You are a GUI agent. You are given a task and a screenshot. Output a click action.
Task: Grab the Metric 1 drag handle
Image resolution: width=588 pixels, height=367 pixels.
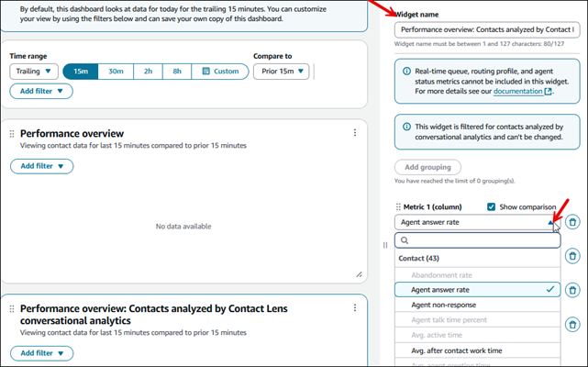398,207
